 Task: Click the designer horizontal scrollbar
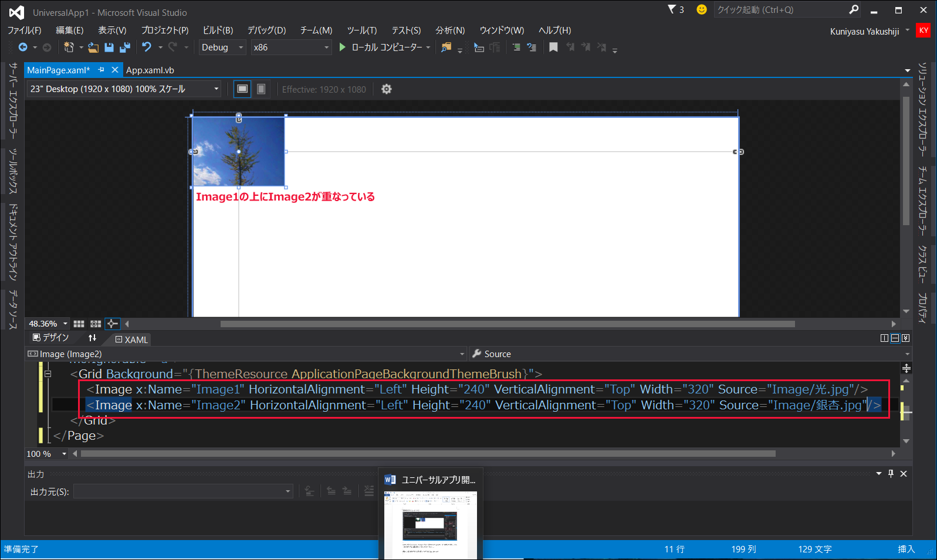tap(508, 324)
